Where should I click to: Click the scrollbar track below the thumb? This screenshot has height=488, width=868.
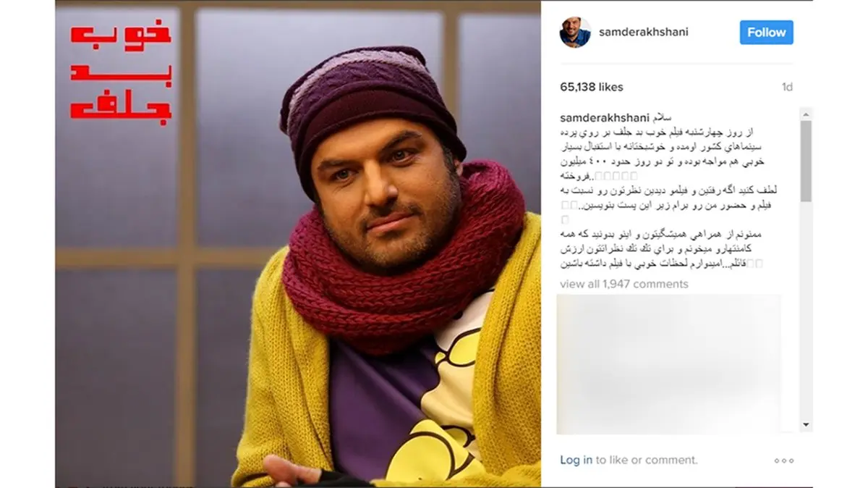tap(806, 310)
